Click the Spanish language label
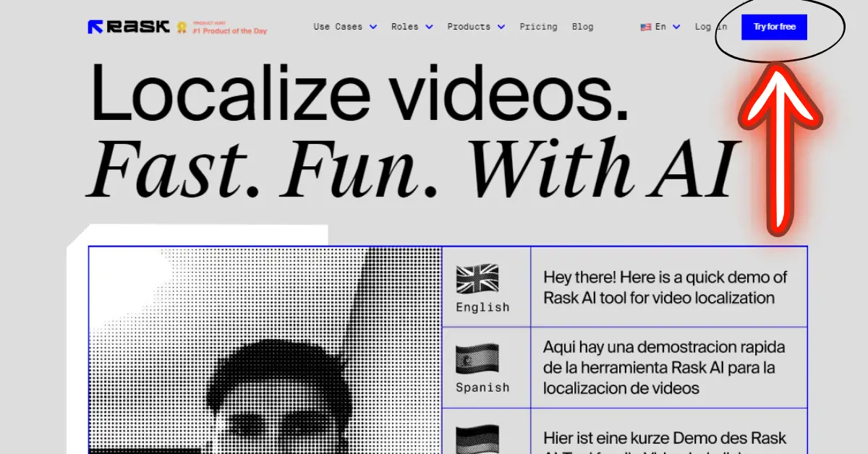The image size is (868, 454). point(482,387)
